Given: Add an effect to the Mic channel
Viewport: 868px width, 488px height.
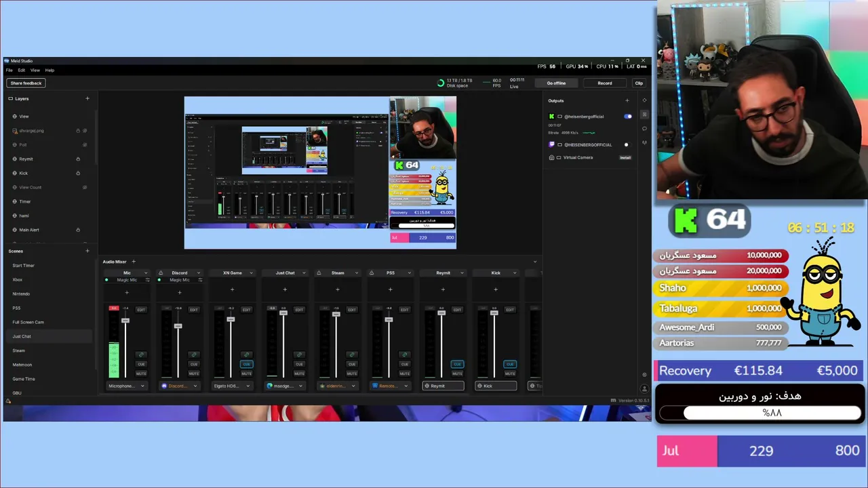Looking at the screenshot, I should coord(127,293).
